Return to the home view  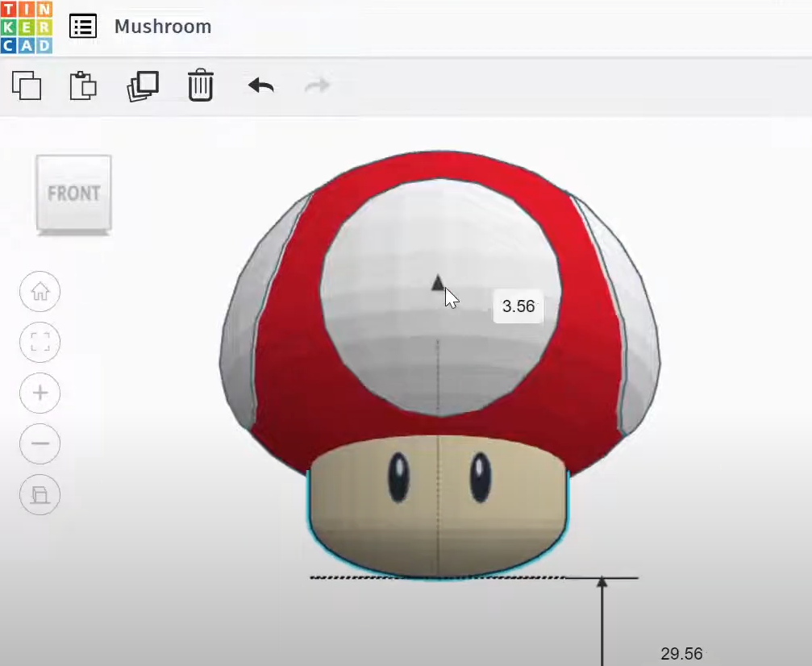click(40, 291)
